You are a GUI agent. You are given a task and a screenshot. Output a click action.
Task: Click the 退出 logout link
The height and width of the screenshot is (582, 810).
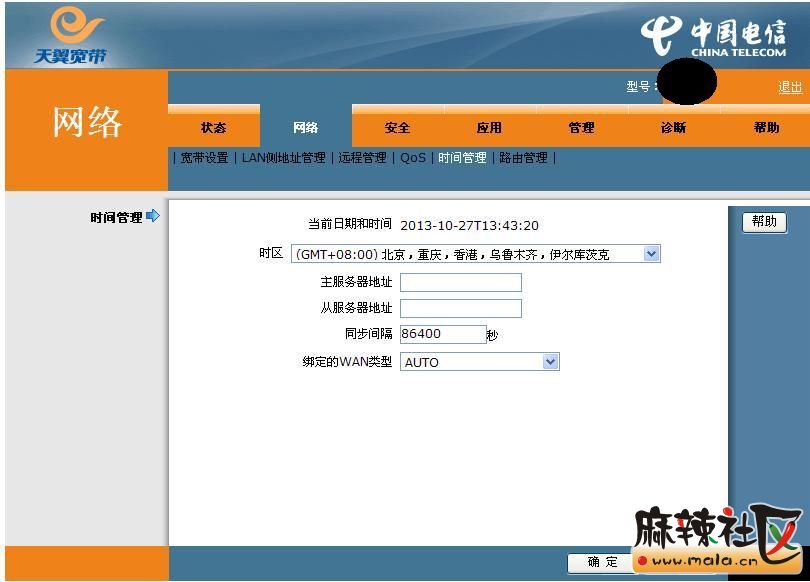(x=790, y=88)
